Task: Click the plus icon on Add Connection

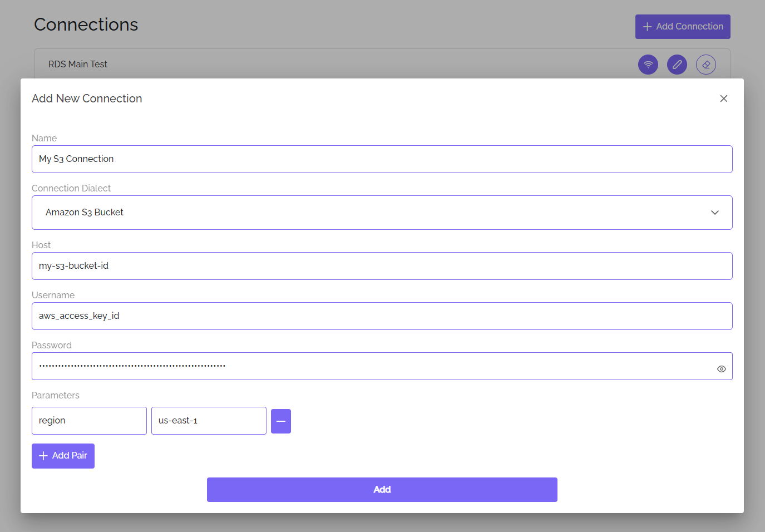Action: [647, 27]
